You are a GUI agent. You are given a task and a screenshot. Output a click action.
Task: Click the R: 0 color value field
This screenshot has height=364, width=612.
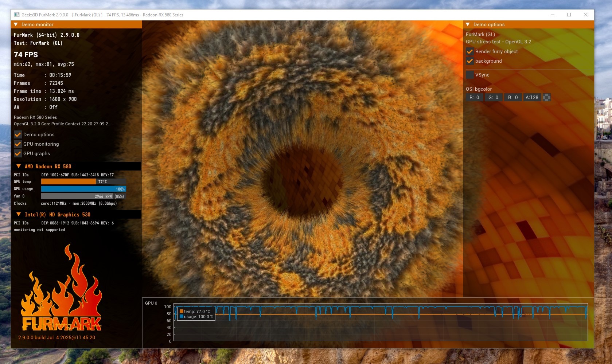click(x=475, y=97)
